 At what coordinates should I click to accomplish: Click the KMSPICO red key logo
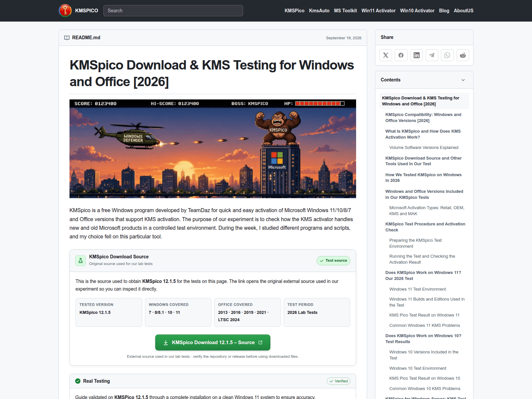tap(65, 11)
